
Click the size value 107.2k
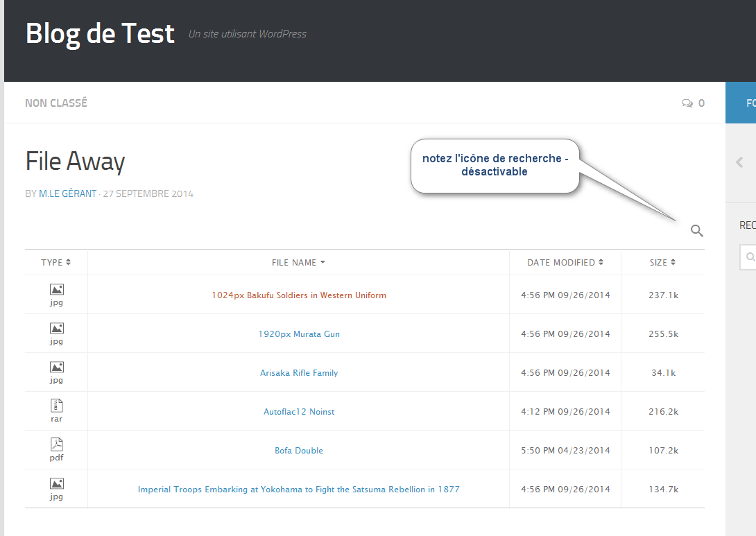click(664, 450)
